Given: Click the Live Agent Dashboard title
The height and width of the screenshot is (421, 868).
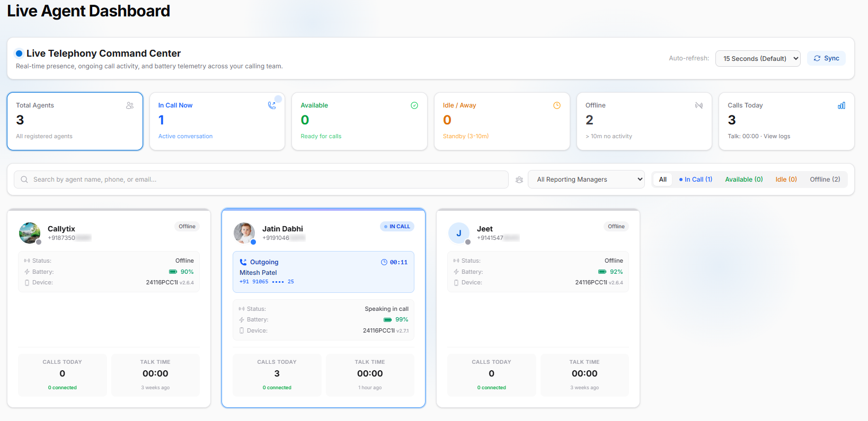Looking at the screenshot, I should click(x=88, y=11).
